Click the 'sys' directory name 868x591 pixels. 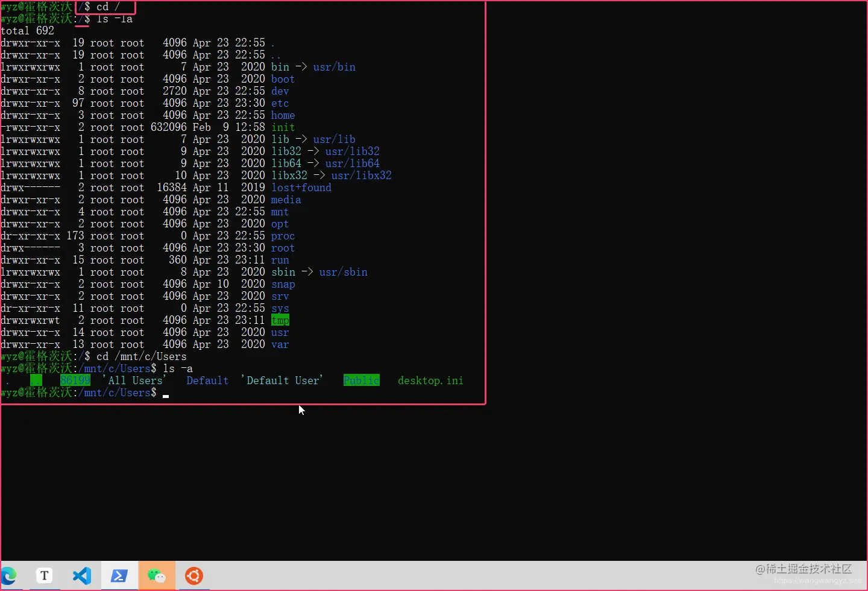click(280, 308)
